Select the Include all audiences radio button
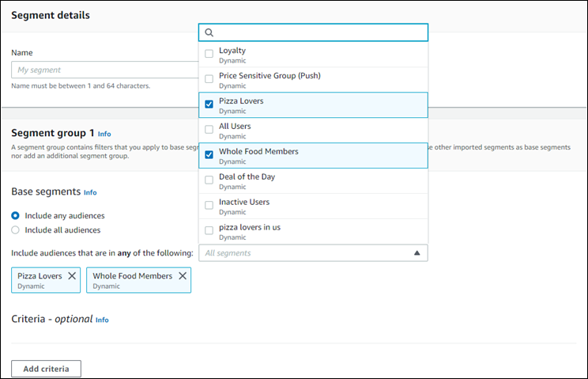588x379 pixels. click(x=16, y=230)
